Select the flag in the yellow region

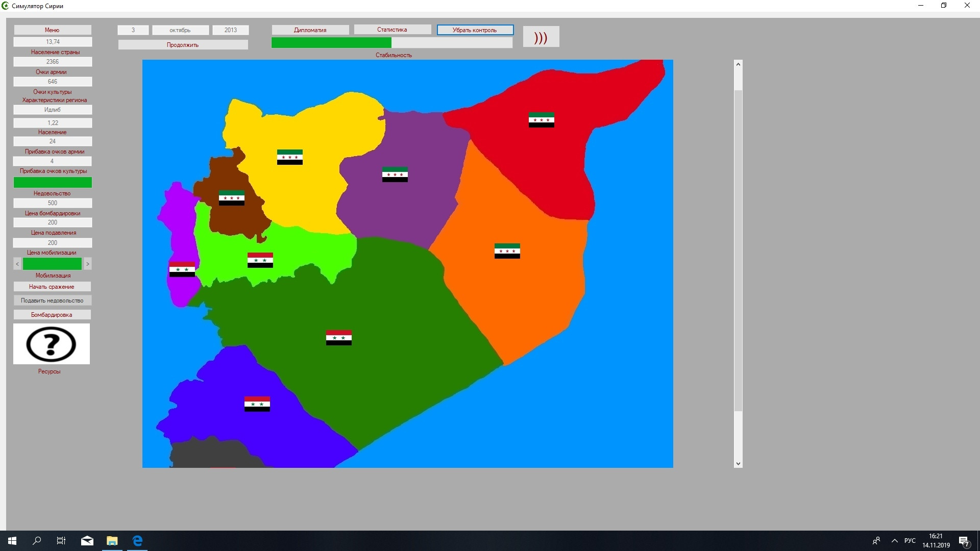(x=290, y=157)
